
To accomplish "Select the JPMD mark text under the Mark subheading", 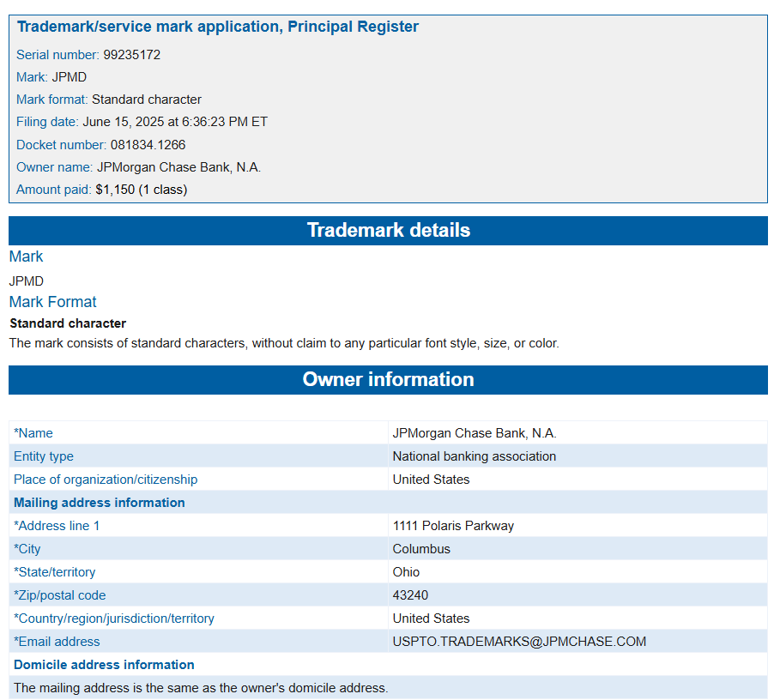I will click(26, 281).
